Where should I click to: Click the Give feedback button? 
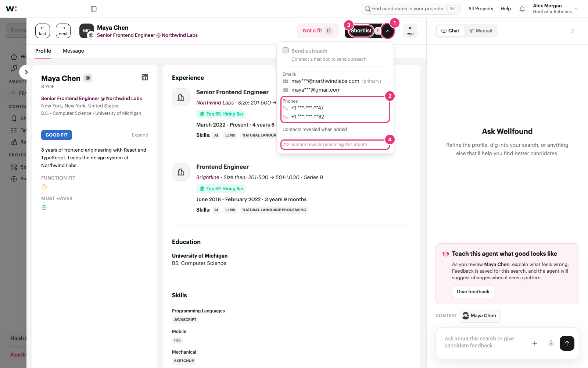pos(473,292)
